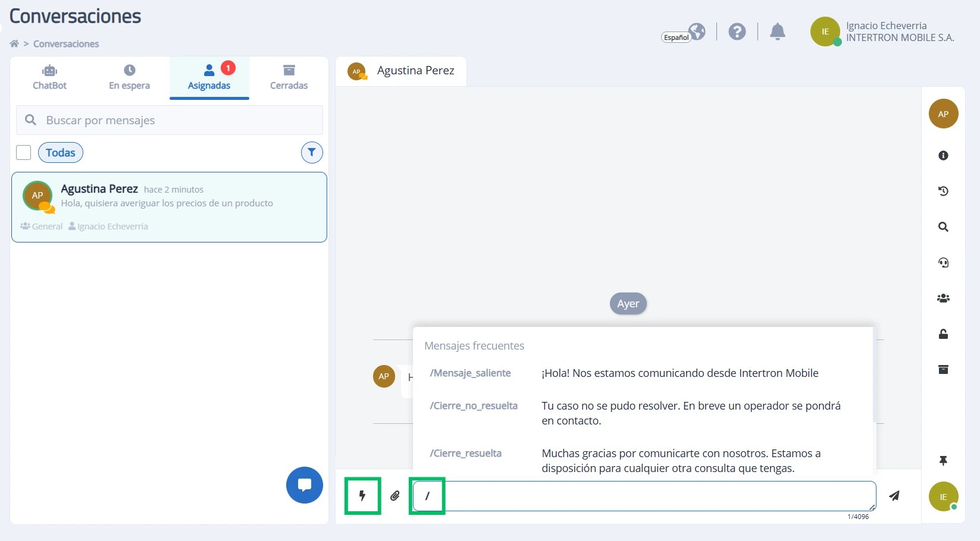The width and height of the screenshot is (980, 541).
Task: Click the Ayer date label in chat
Action: click(x=628, y=304)
